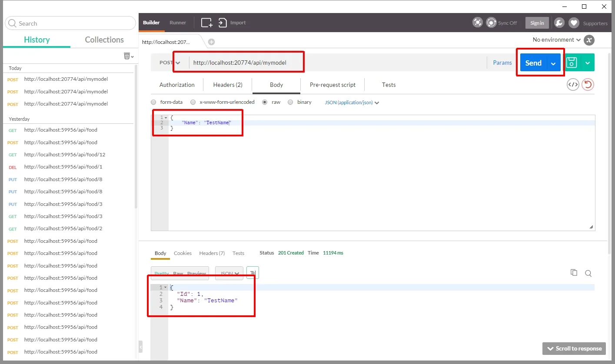This screenshot has width=615, height=364.
Task: Click the heart Supporters icon
Action: [574, 23]
